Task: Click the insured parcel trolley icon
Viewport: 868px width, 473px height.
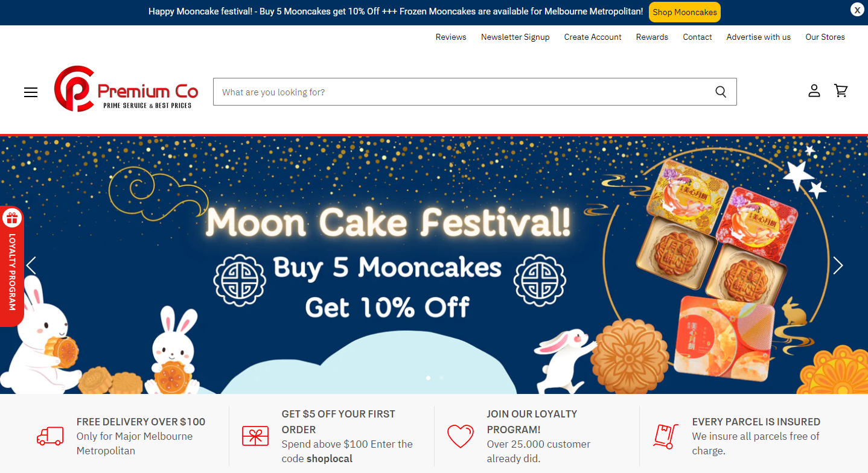Action: point(666,436)
